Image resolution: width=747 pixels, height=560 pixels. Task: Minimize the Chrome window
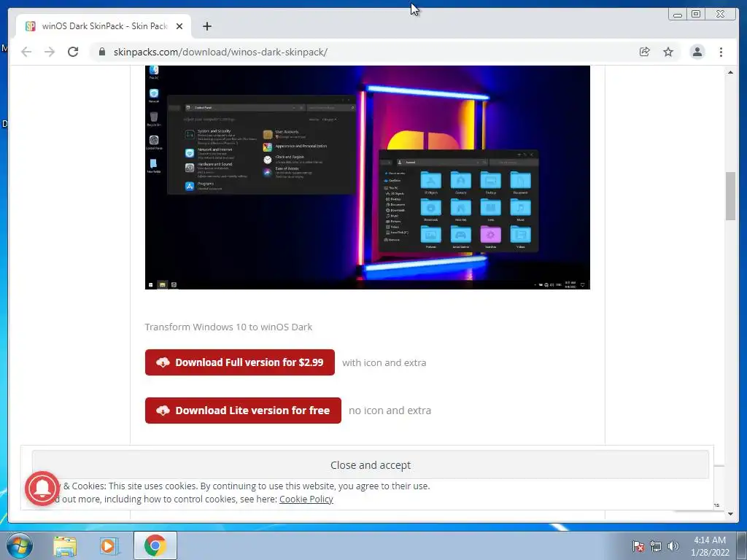[678, 15]
